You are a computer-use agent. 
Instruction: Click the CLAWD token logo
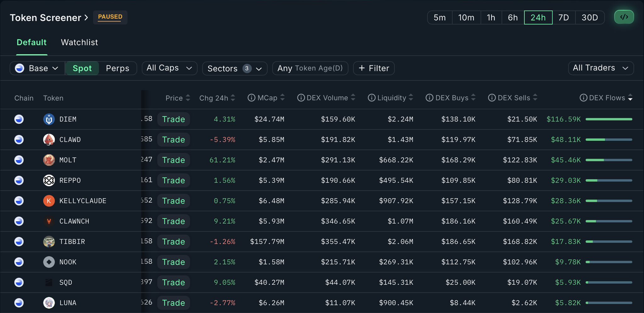(49, 140)
